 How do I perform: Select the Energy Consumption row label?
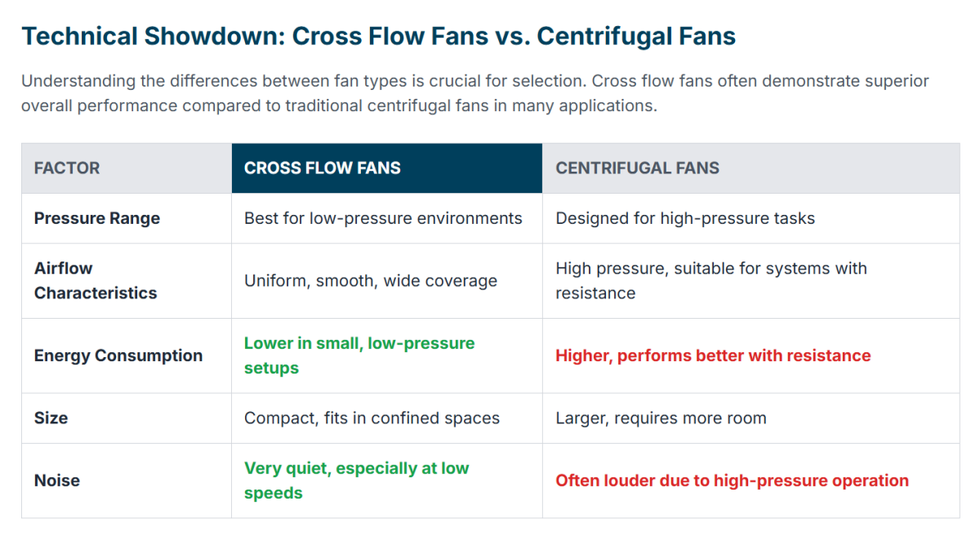tap(118, 356)
